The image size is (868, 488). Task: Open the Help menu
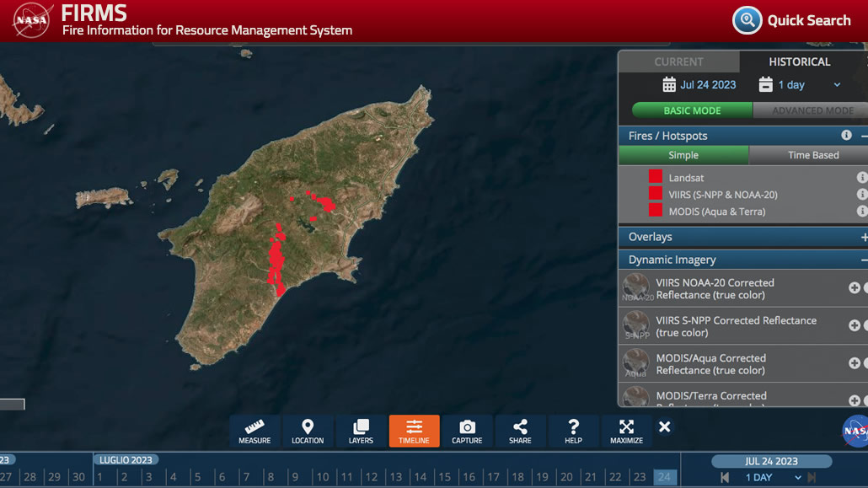pos(574,431)
